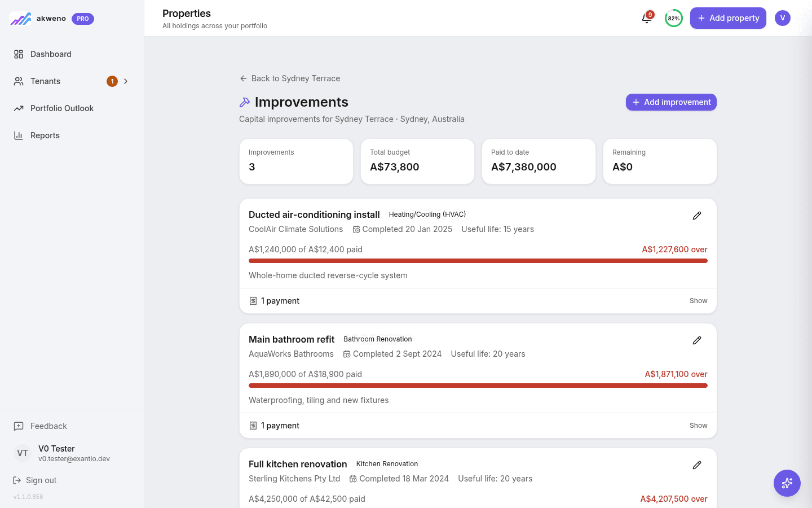Click the hammer icon beside Improvements
Image resolution: width=812 pixels, height=508 pixels.
(245, 102)
